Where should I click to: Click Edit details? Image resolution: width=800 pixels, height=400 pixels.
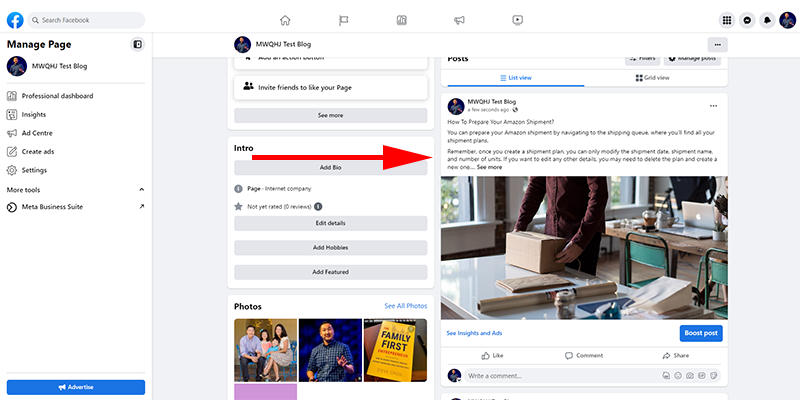[x=331, y=223]
